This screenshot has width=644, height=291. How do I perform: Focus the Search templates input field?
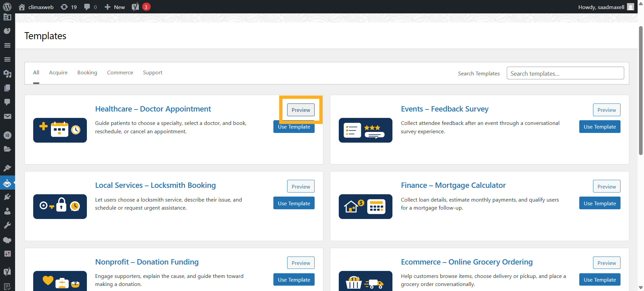pyautogui.click(x=565, y=73)
